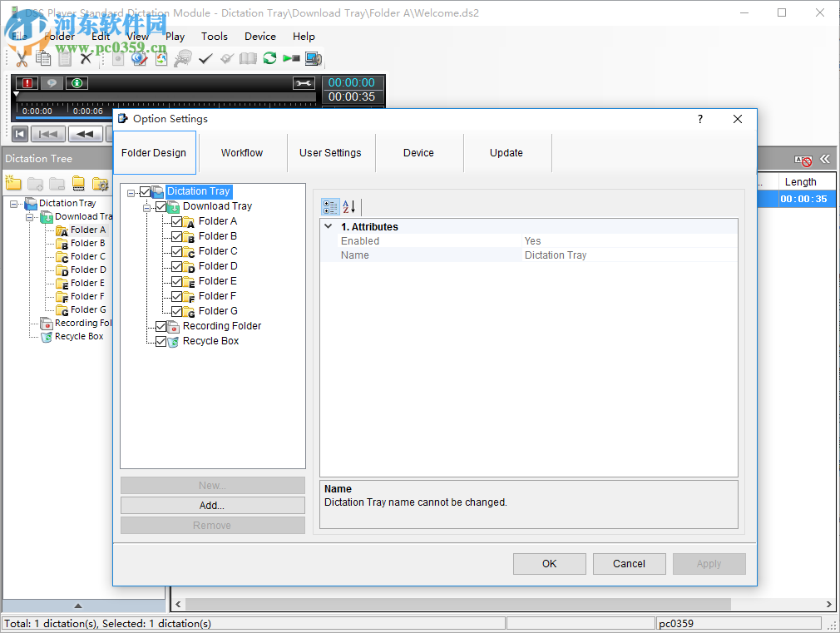
Task: Click the speech bubble comment button
Action: click(52, 83)
